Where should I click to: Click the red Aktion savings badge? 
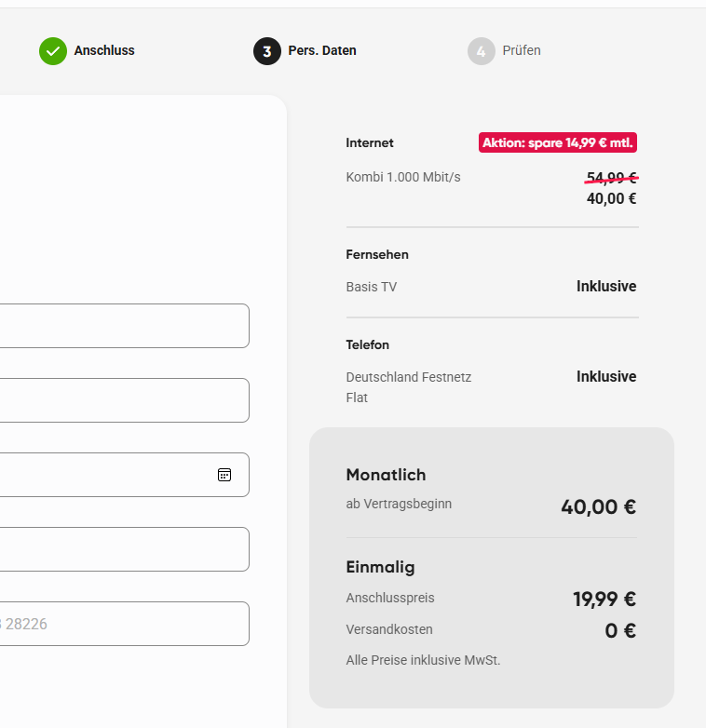pos(558,142)
